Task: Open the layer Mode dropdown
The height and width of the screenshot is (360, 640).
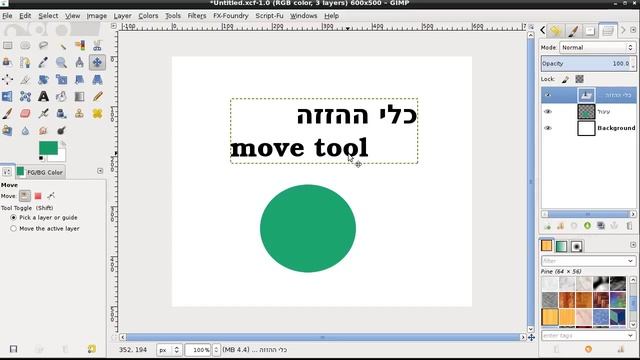Action: pyautogui.click(x=597, y=47)
